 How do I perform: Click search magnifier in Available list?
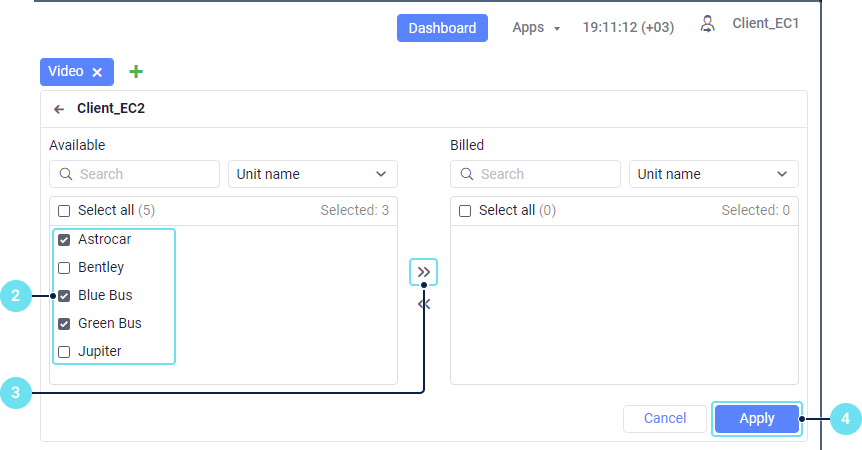point(66,174)
